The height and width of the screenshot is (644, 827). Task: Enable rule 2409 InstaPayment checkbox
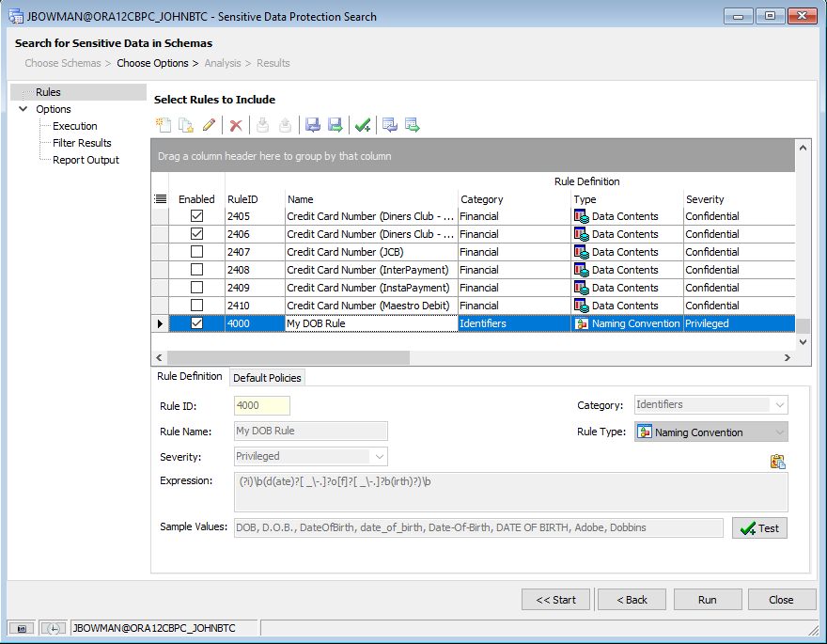tap(196, 288)
